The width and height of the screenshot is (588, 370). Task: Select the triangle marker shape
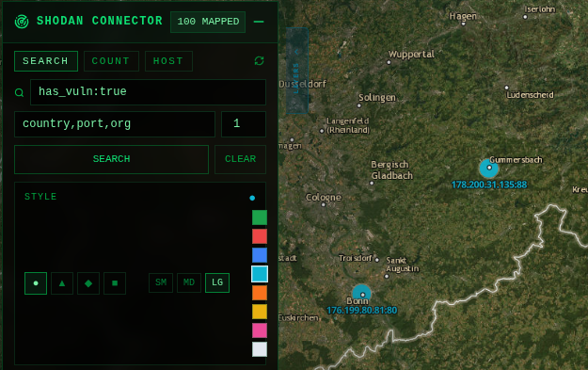[62, 283]
